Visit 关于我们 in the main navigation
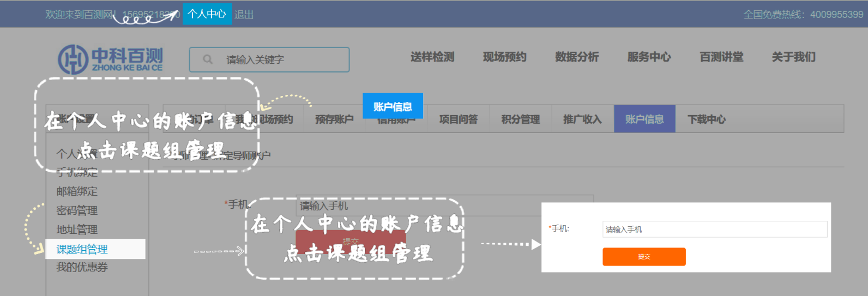 (x=793, y=57)
